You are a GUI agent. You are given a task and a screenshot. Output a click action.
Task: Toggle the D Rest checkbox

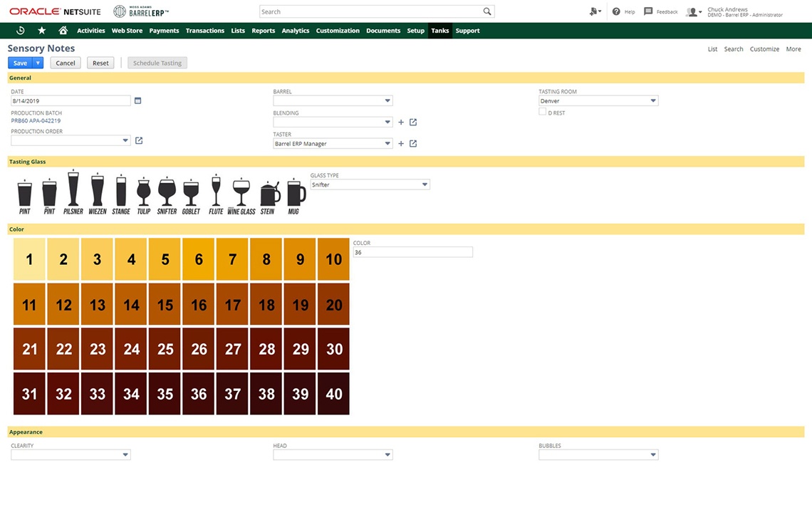point(543,112)
